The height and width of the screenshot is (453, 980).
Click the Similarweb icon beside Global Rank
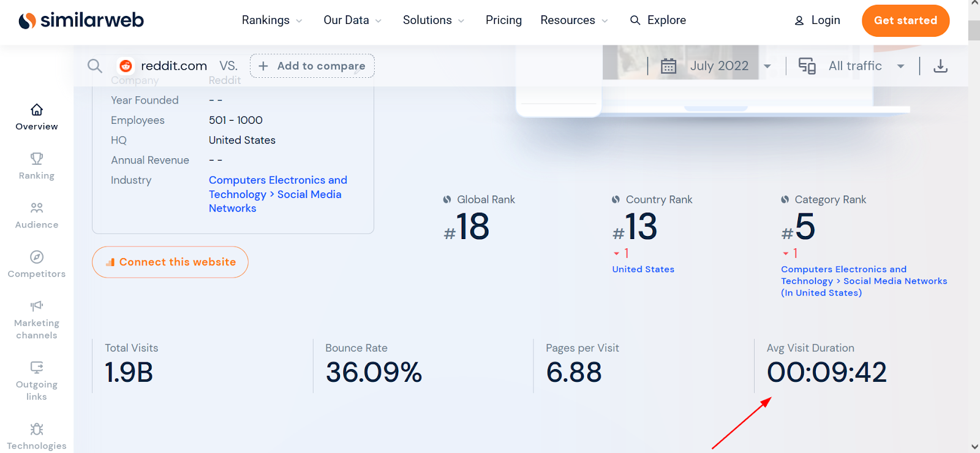(447, 199)
